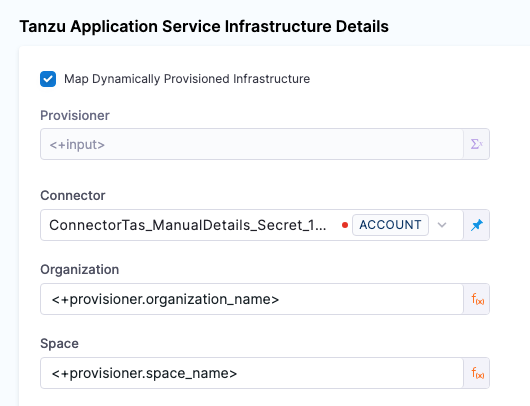
Task: Click the Space field label
Action: [59, 343]
